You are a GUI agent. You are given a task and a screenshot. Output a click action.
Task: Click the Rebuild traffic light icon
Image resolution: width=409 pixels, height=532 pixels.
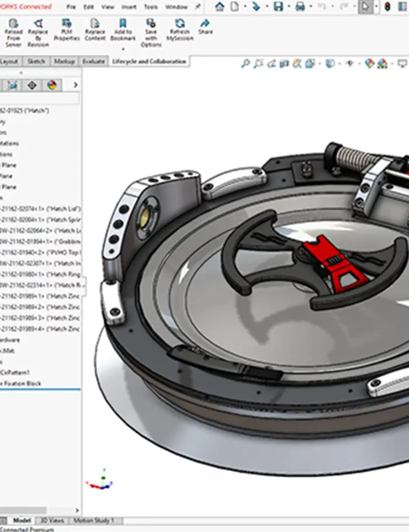387,6
